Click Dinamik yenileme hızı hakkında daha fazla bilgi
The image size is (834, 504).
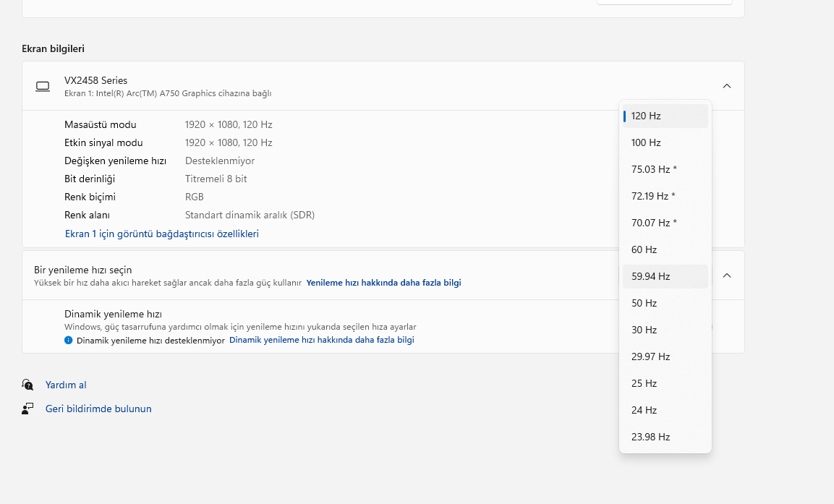(x=321, y=340)
